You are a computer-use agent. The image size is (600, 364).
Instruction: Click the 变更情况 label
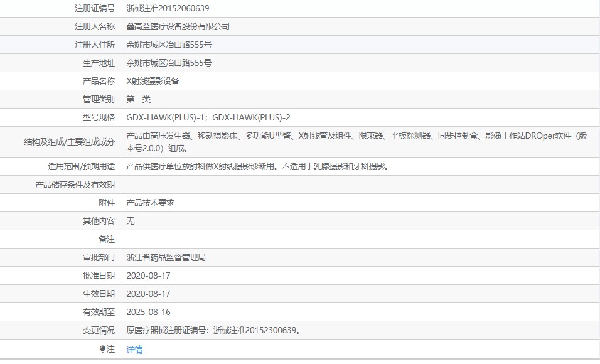click(x=99, y=330)
